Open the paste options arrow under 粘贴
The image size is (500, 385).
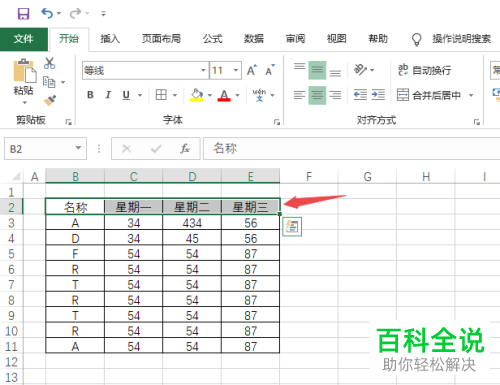(x=24, y=102)
